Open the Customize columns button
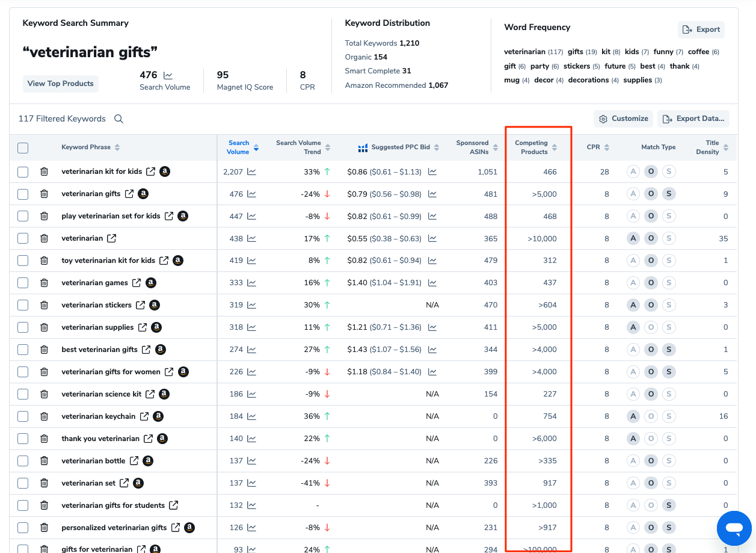The image size is (756, 553). coord(623,119)
